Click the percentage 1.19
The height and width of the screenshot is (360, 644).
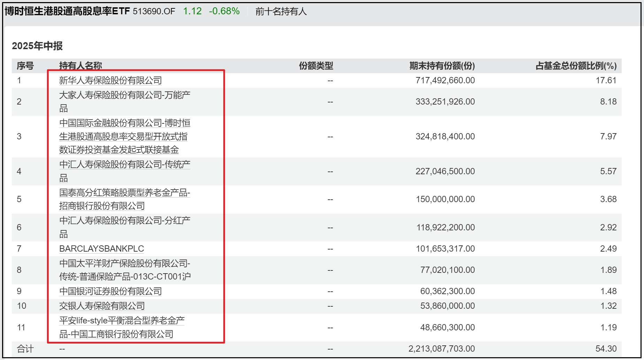point(608,327)
